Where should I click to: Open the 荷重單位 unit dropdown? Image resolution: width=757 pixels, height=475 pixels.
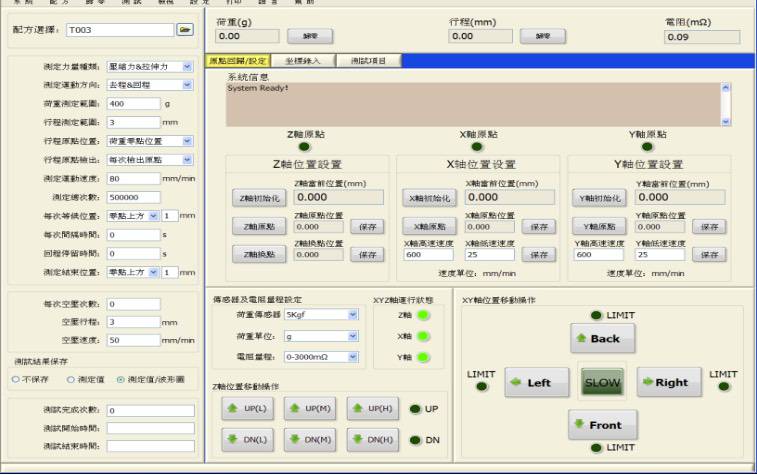pyautogui.click(x=353, y=336)
